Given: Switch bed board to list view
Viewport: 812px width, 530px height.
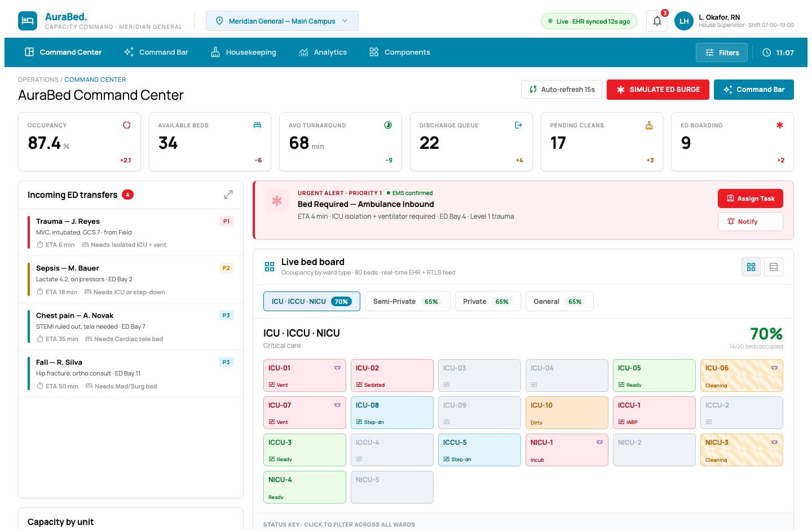Looking at the screenshot, I should [x=774, y=267].
